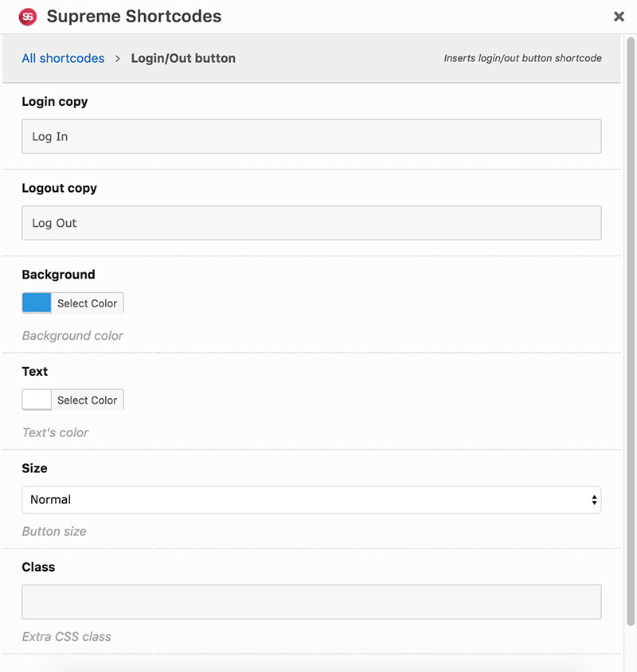637x672 pixels.
Task: Close the Supreme Shortcodes dialog
Action: click(619, 17)
